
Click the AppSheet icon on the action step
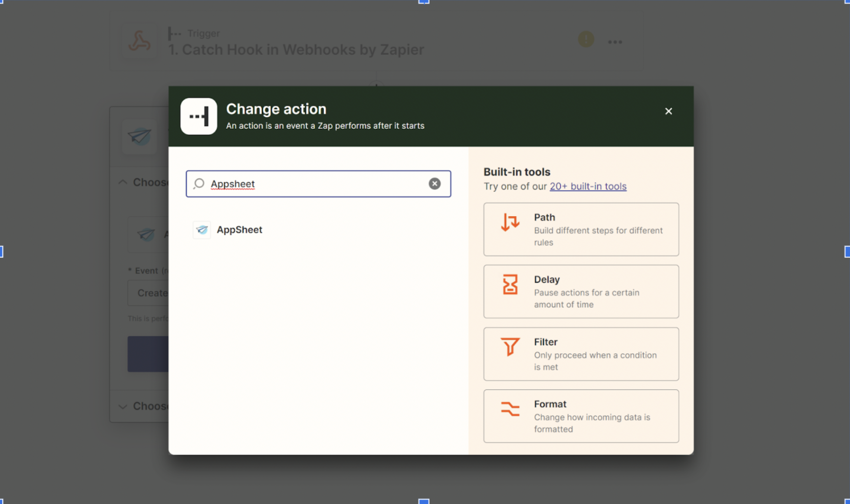pyautogui.click(x=140, y=136)
